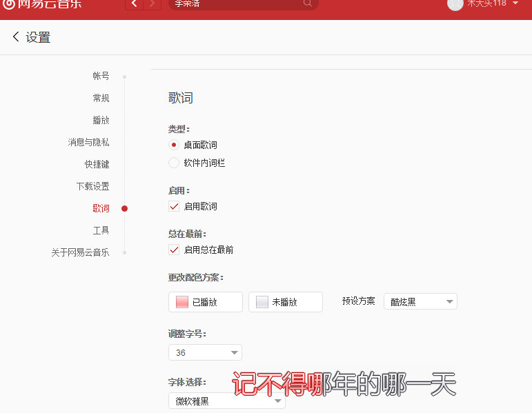Go forward with the header right arrow

coord(152,4)
